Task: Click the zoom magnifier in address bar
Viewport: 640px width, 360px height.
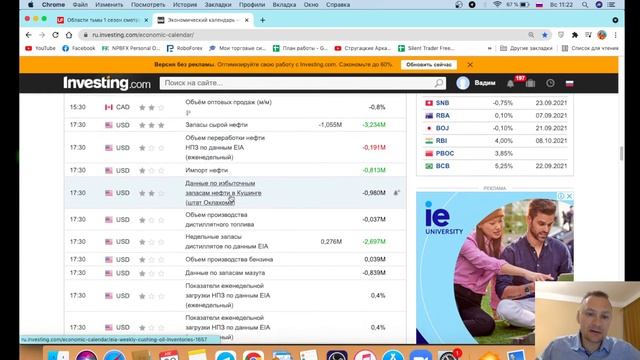Action: [531, 35]
